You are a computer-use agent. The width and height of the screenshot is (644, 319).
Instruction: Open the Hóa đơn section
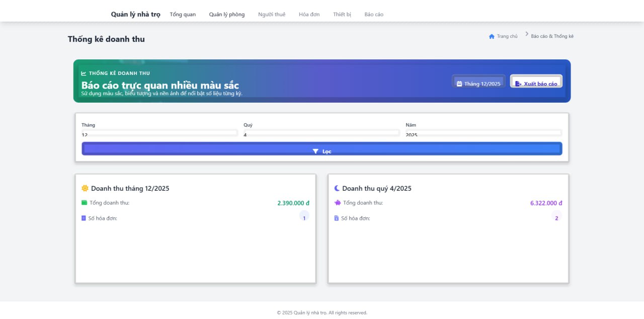click(x=309, y=14)
